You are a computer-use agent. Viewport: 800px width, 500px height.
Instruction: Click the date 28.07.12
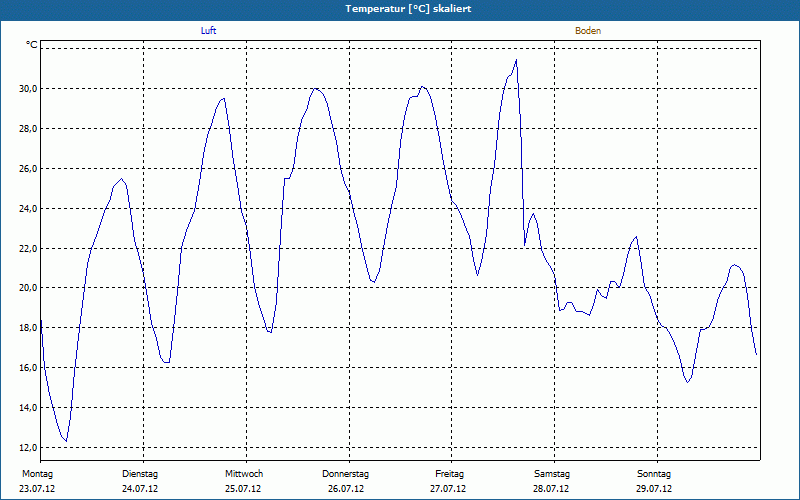[x=551, y=489]
